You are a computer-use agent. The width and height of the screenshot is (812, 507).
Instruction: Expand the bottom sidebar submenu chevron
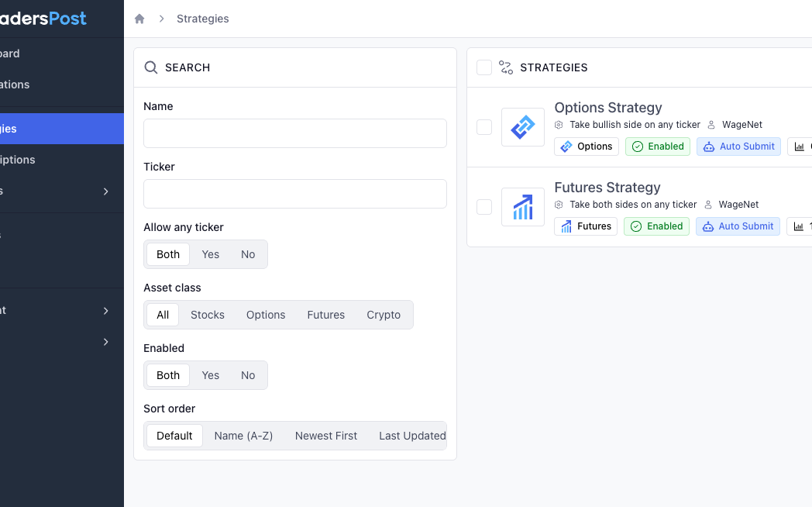pyautogui.click(x=106, y=342)
